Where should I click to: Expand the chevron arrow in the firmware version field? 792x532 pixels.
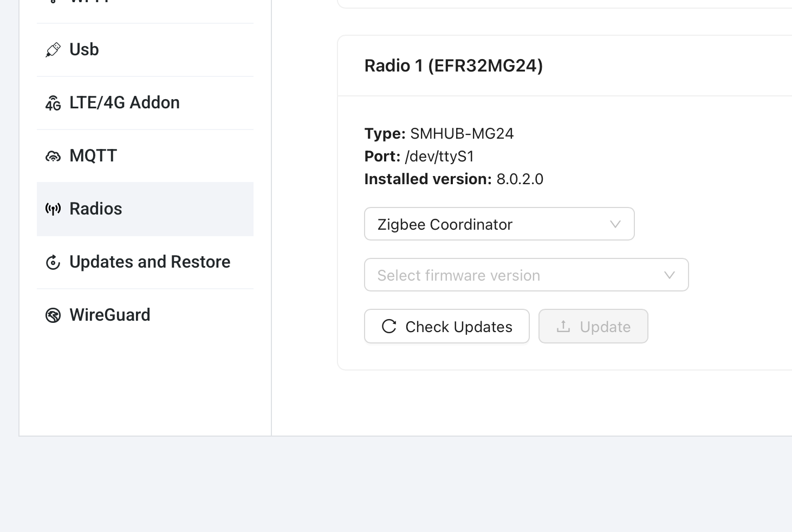click(x=669, y=275)
